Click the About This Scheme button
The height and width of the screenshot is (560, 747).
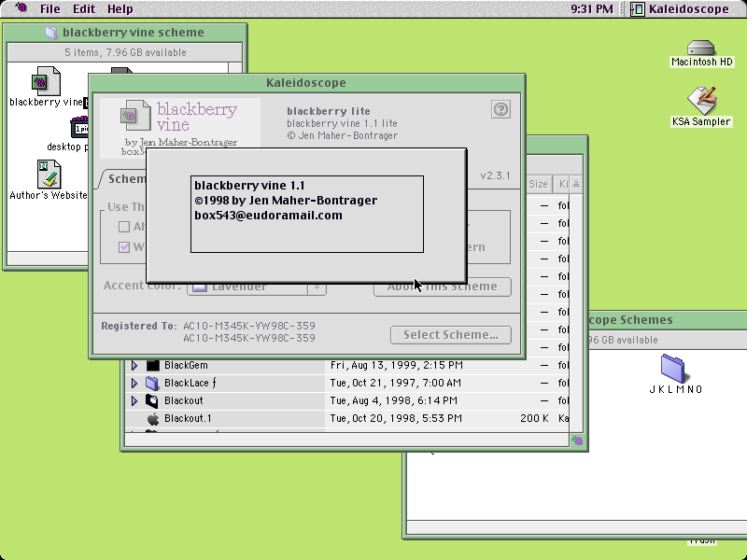442,287
